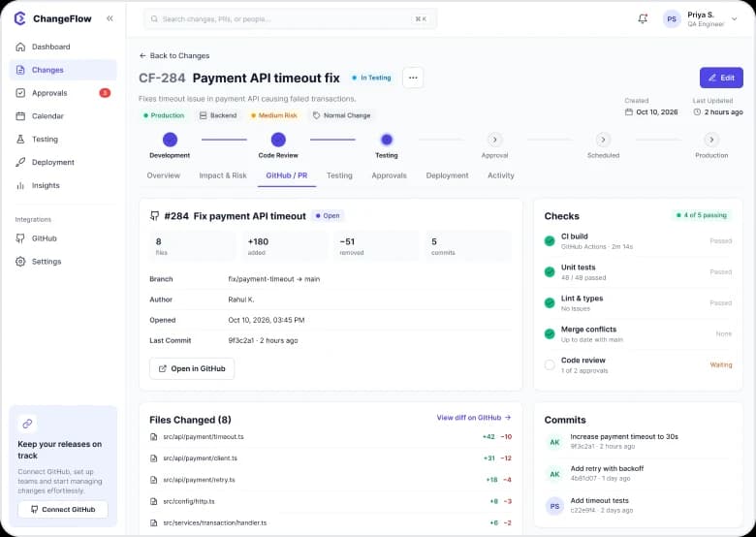Click the Code review pending circle
This screenshot has height=537, width=756.
pyautogui.click(x=550, y=364)
